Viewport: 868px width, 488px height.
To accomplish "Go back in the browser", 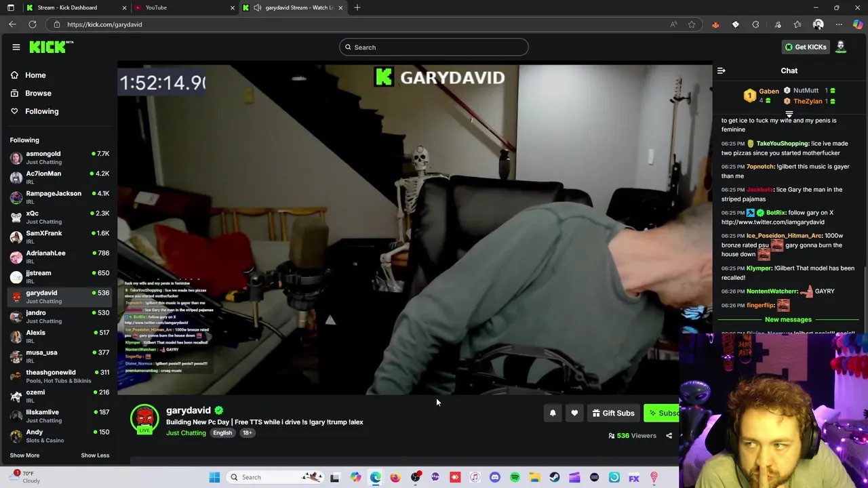I will (12, 24).
